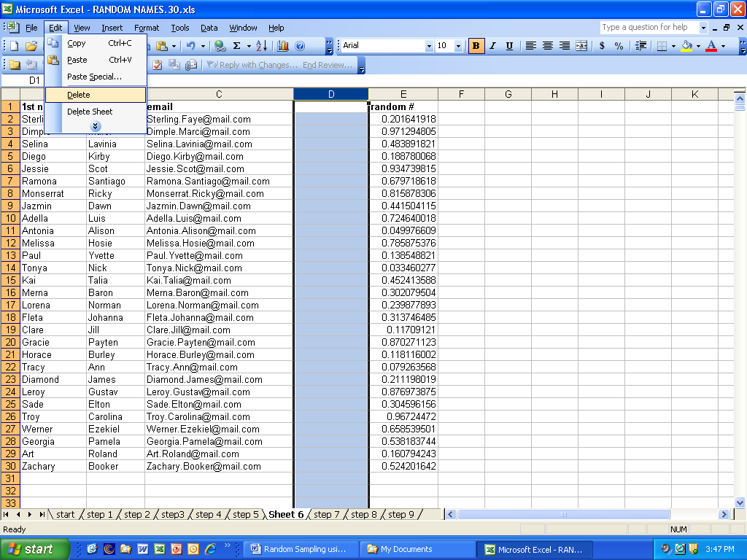Launch the Chart Wizard icon

(283, 46)
